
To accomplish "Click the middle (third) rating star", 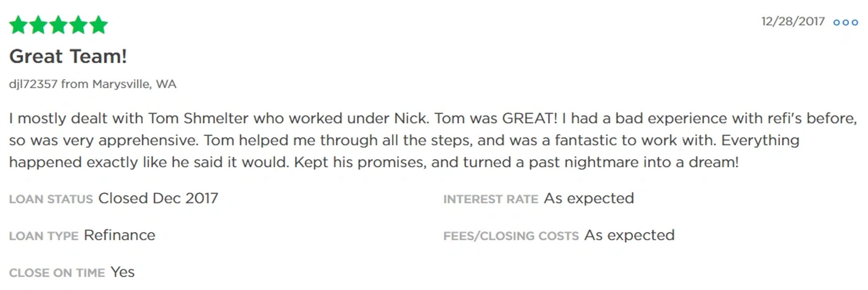I will pos(58,25).
